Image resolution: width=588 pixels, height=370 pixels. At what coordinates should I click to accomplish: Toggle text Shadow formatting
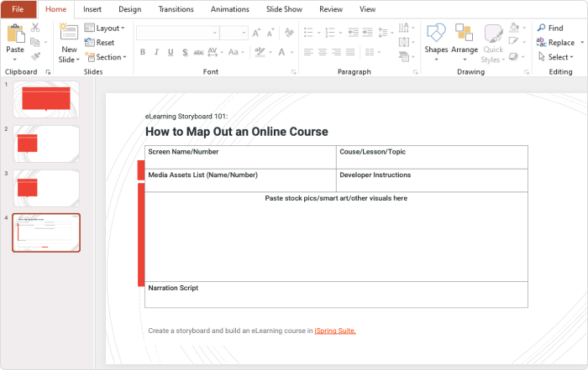click(185, 52)
